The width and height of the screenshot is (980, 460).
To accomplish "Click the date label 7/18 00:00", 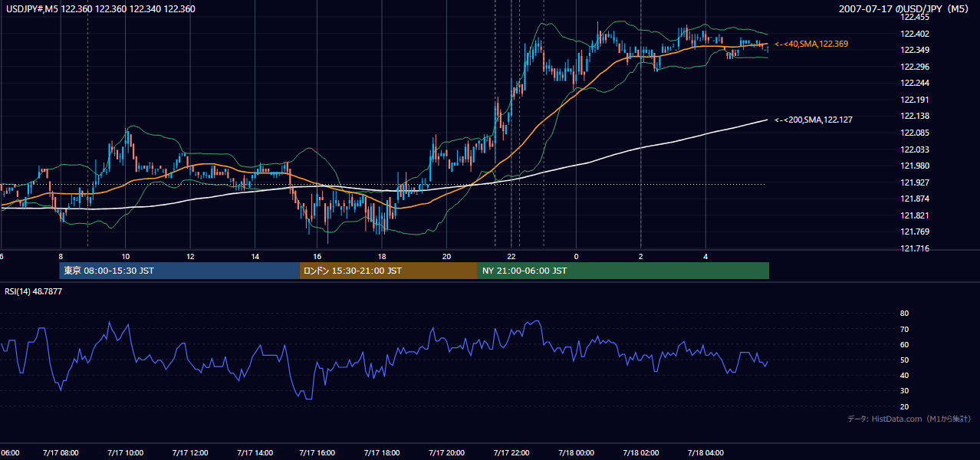I will [575, 452].
